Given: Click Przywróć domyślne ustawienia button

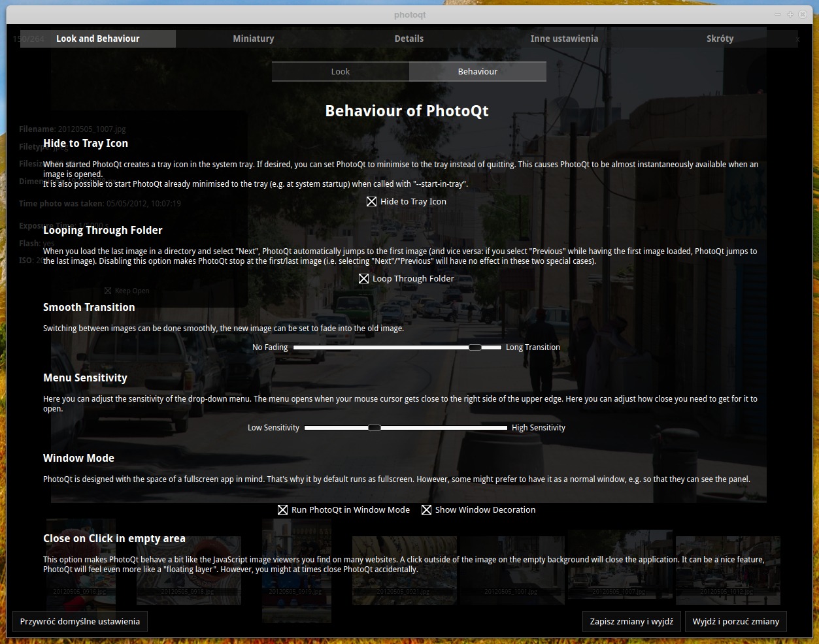Looking at the screenshot, I should (x=80, y=622).
